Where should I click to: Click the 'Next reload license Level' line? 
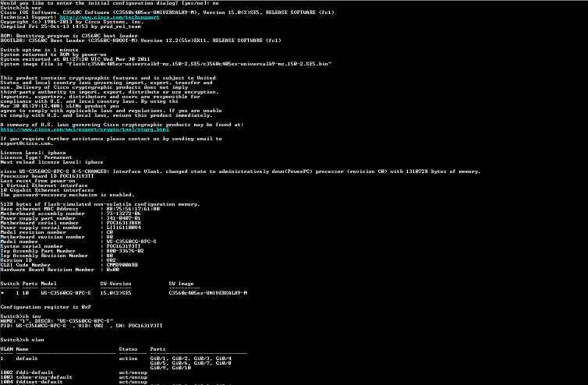51,162
